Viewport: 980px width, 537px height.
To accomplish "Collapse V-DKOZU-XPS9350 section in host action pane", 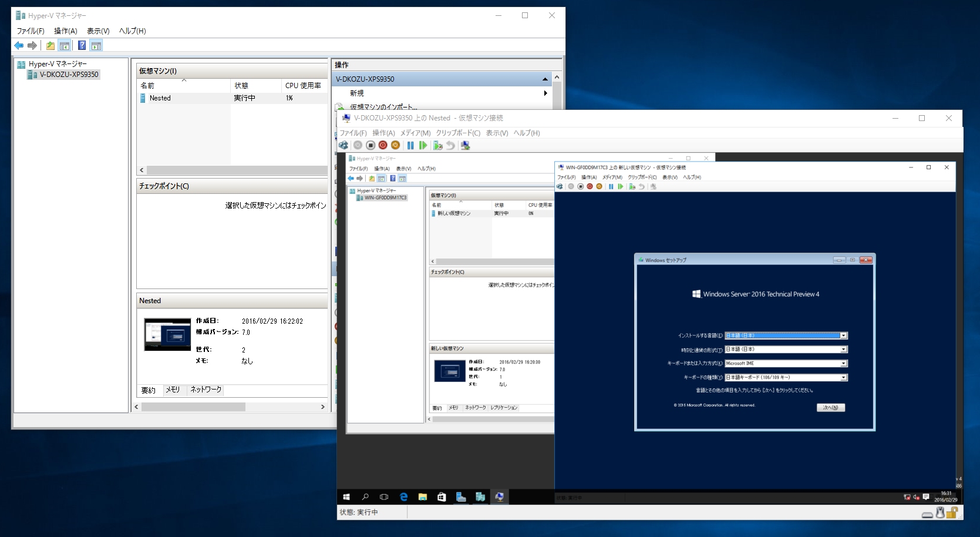I will click(x=545, y=79).
